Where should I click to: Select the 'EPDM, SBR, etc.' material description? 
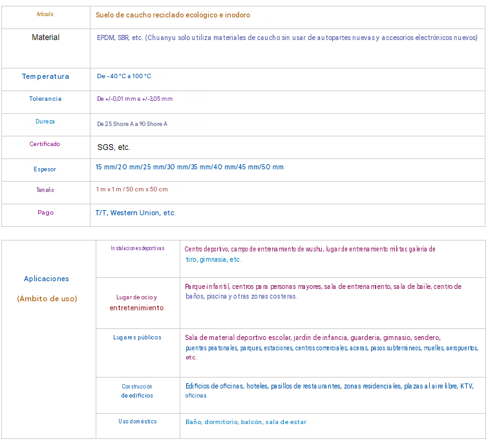[287, 37]
